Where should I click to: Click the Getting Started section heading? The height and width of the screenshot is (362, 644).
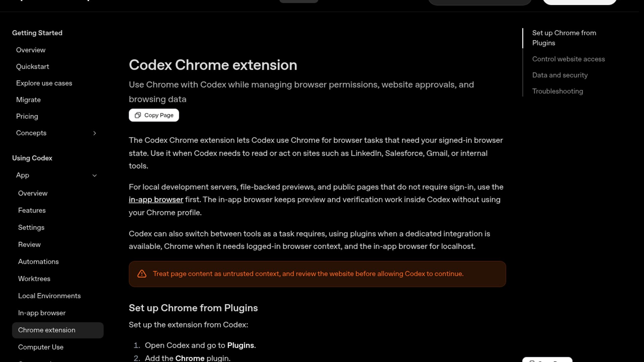[x=37, y=33]
